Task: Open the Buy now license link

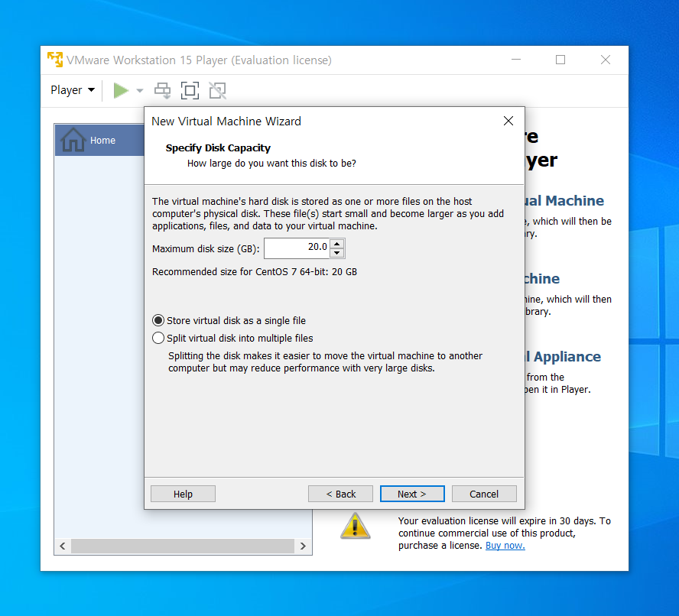Action: point(505,546)
